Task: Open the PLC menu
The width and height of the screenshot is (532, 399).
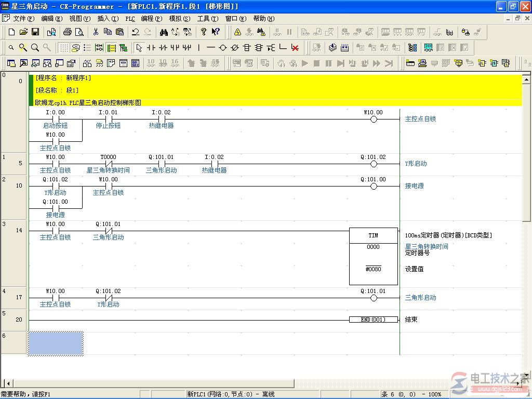Action: (130, 19)
